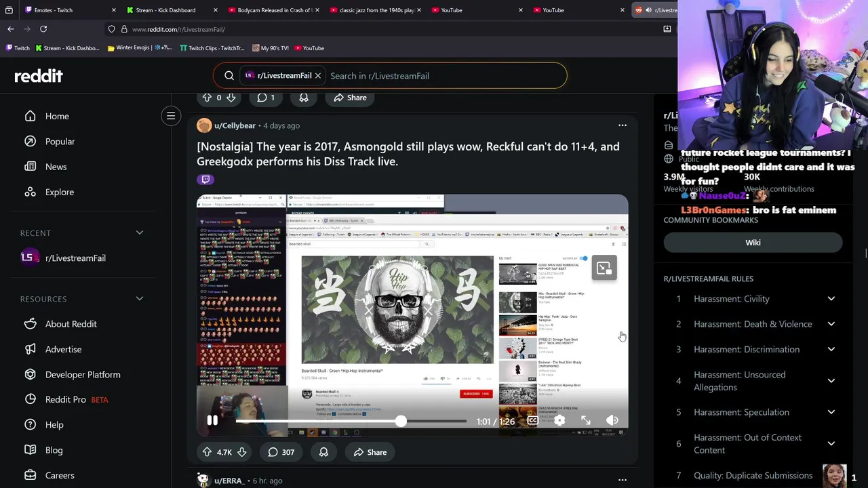Open video settings gear
The width and height of the screenshot is (868, 488).
[559, 421]
